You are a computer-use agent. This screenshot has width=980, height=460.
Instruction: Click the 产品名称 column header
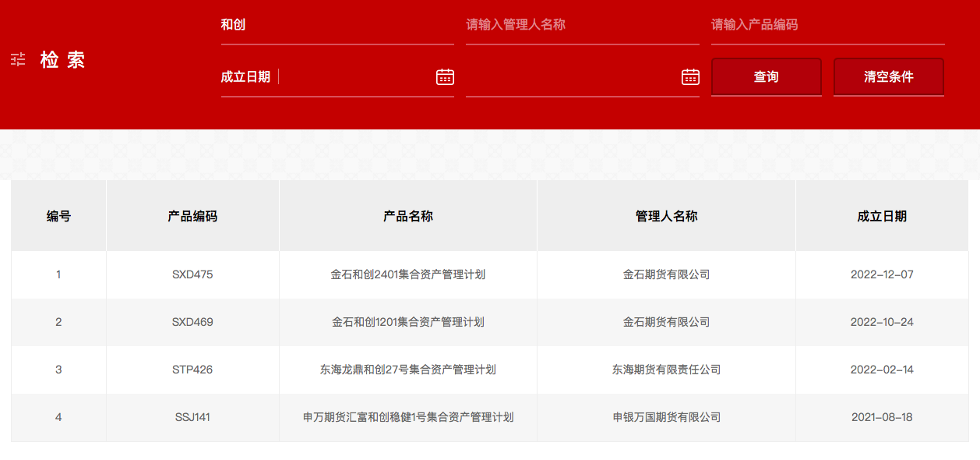[x=408, y=216]
